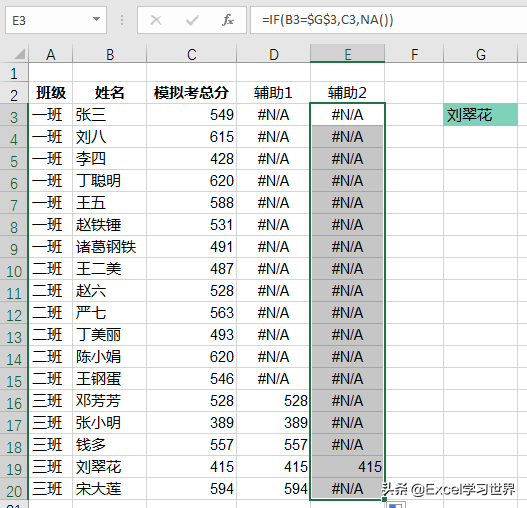Select column B header
The image size is (527, 508).
tap(110, 54)
